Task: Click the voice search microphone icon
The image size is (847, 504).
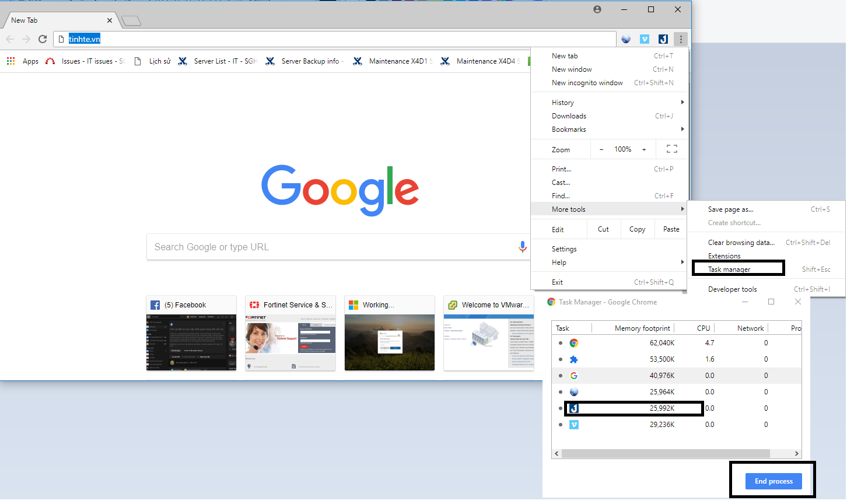Action: tap(523, 247)
